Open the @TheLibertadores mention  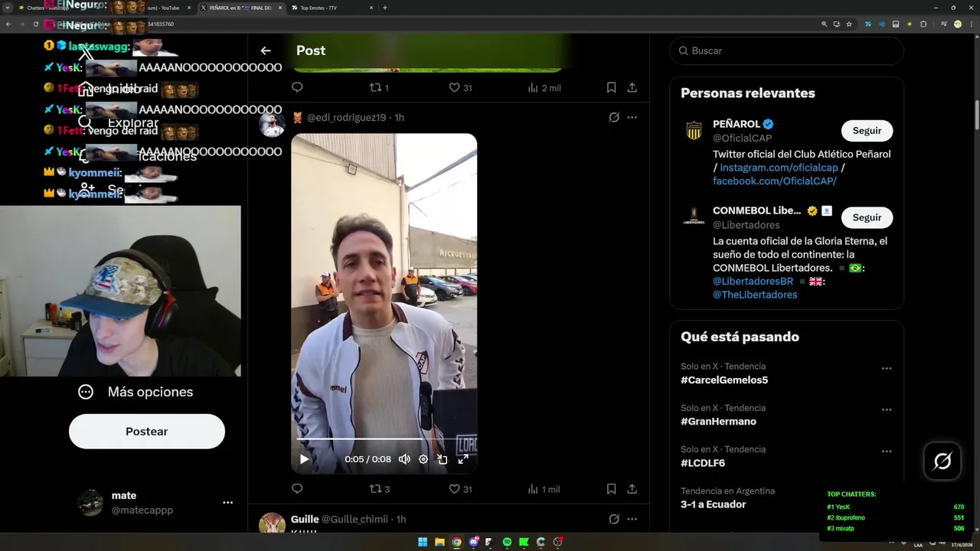click(755, 295)
